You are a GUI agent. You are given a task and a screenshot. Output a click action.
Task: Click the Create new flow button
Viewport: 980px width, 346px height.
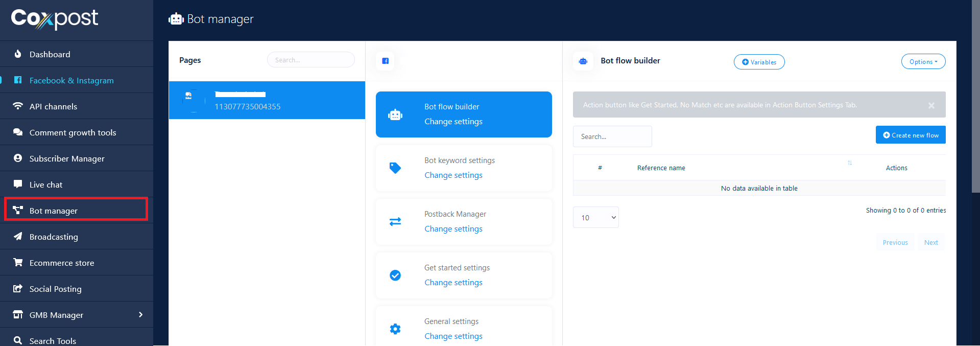click(x=910, y=135)
